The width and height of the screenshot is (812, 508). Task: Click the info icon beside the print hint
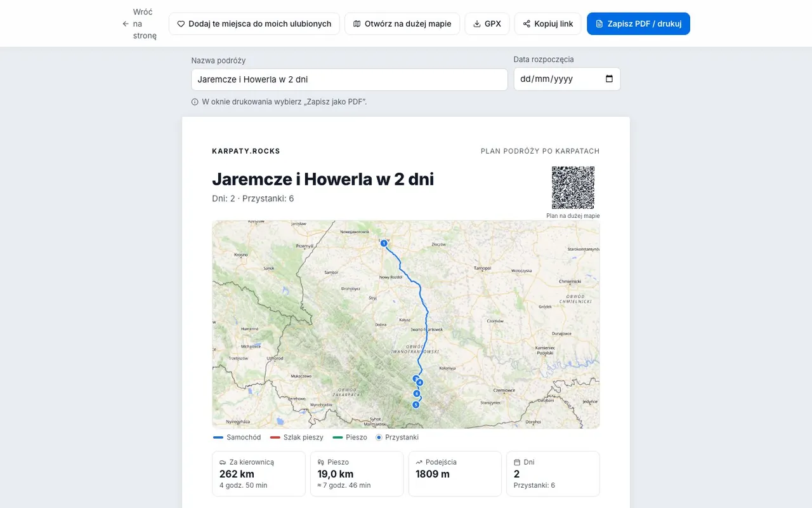195,102
